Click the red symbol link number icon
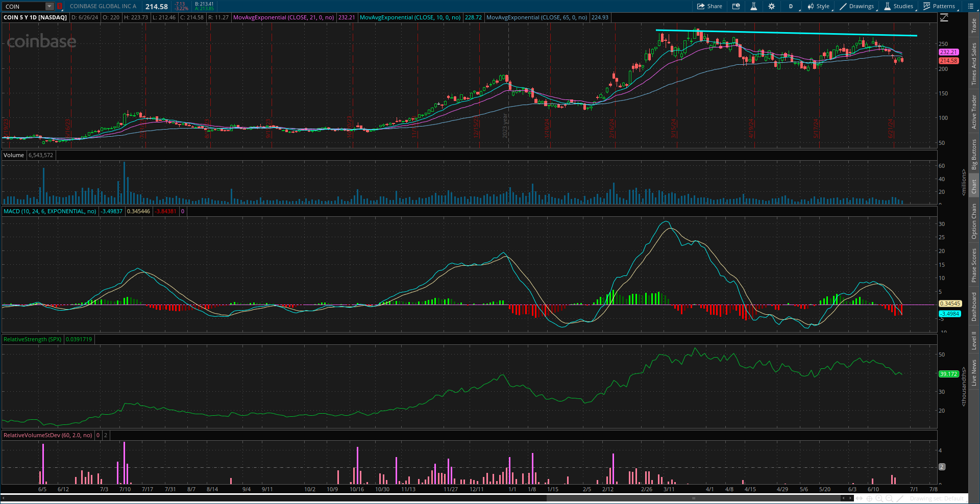Screen dimensions: 980x504 click(60, 6)
